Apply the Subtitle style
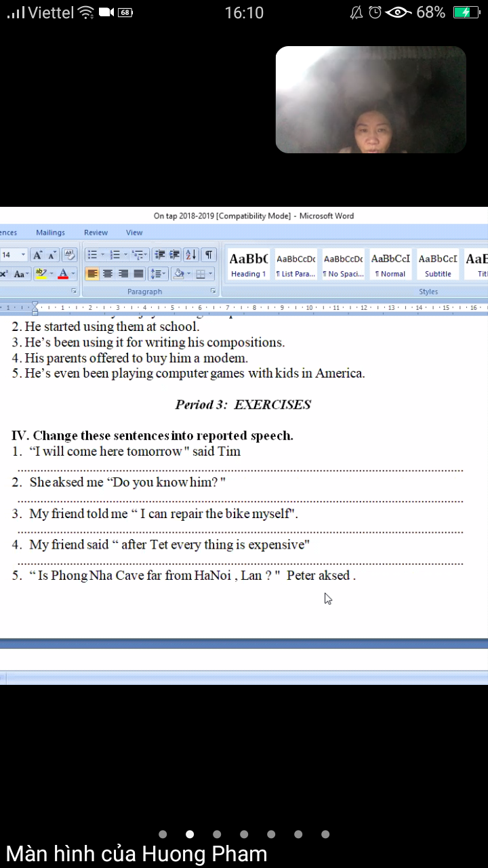The width and height of the screenshot is (488, 868). point(438,264)
